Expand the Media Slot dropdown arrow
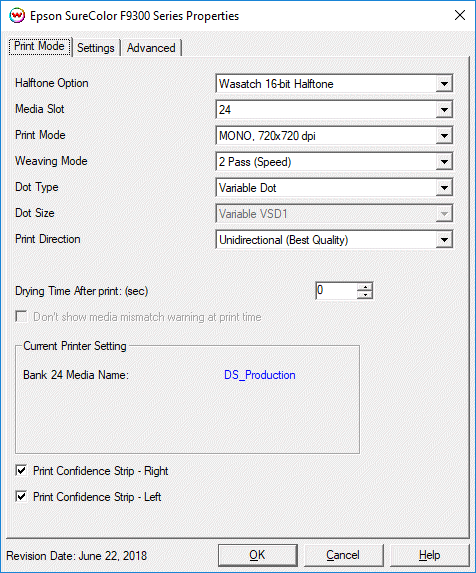Viewport: 476px width, 573px height. click(444, 110)
